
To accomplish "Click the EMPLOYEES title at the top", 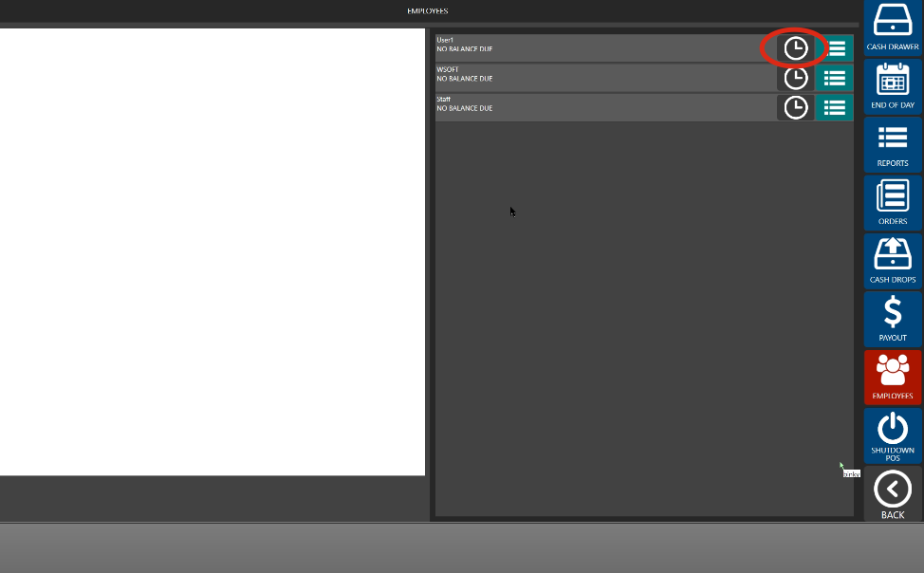I will click(427, 11).
